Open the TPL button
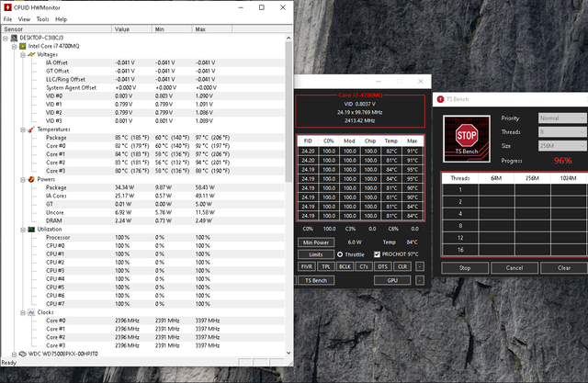 point(326,266)
